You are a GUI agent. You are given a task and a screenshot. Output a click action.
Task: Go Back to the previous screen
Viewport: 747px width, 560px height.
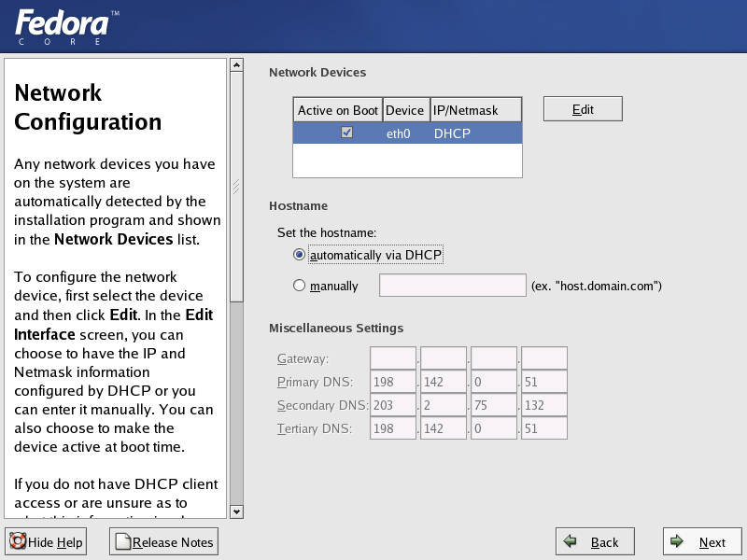595,541
